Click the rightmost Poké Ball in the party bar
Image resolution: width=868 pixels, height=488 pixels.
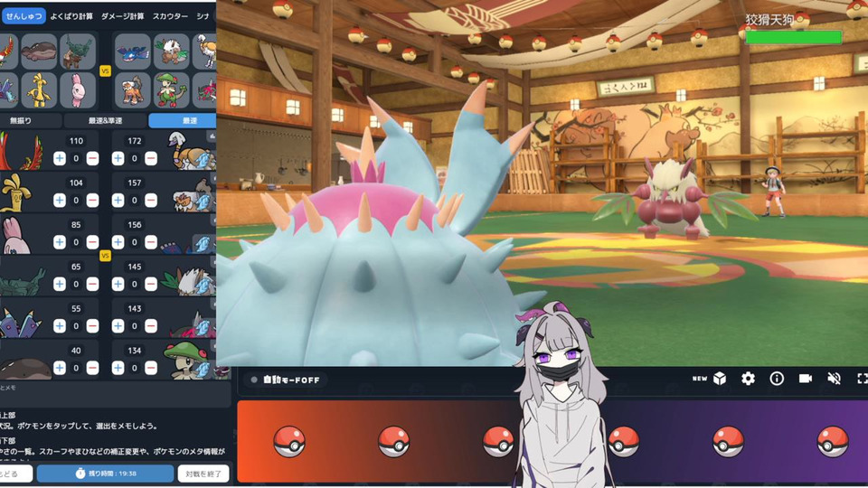tap(833, 442)
